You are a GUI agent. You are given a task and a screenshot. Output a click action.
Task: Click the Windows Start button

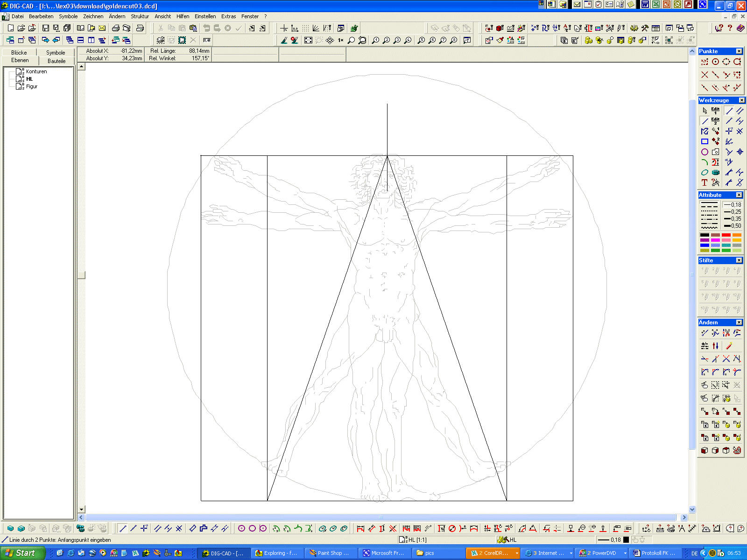pyautogui.click(x=22, y=553)
